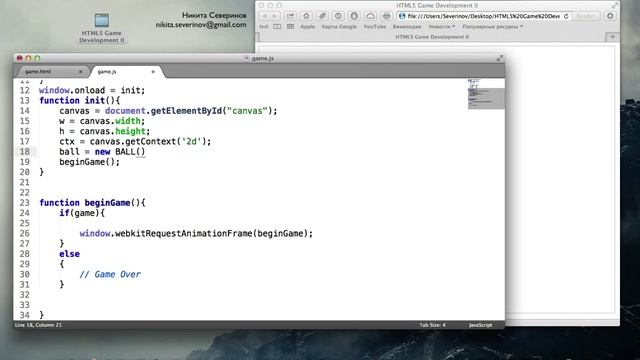This screenshot has width=640, height=360.
Task: Minimize editor window yellow button
Action: coord(29,58)
